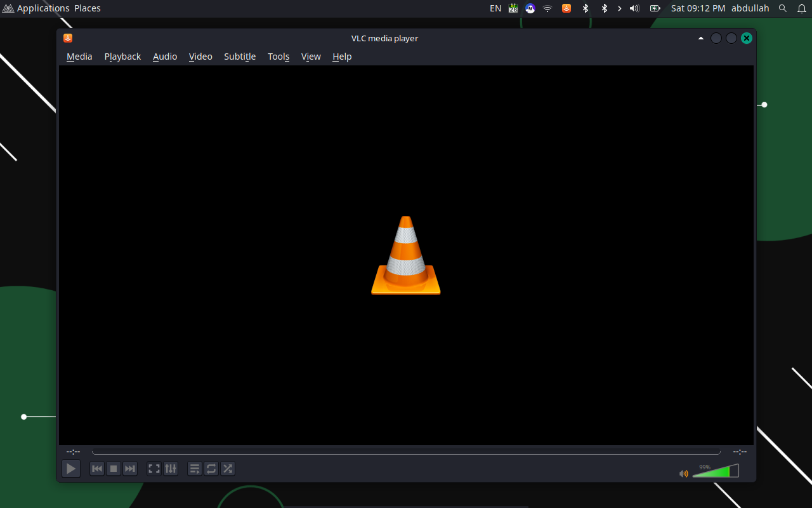This screenshot has width=812, height=508.
Task: Click the playback seek bar
Action: pos(406,452)
